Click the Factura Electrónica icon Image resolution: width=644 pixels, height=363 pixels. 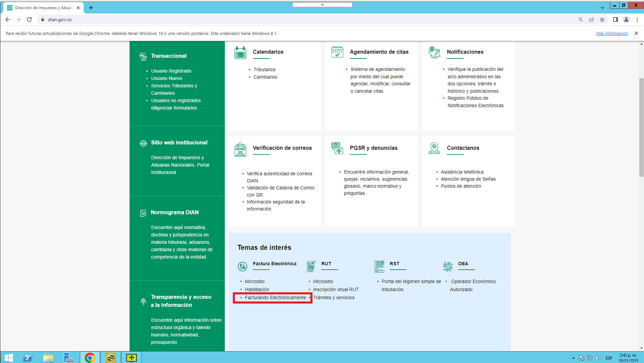[x=242, y=266]
